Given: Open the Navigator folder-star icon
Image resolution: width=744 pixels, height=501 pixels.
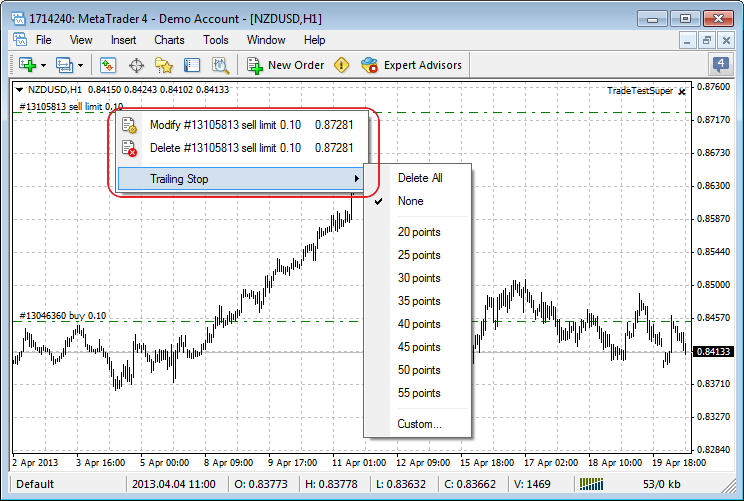Looking at the screenshot, I should pyautogui.click(x=164, y=65).
